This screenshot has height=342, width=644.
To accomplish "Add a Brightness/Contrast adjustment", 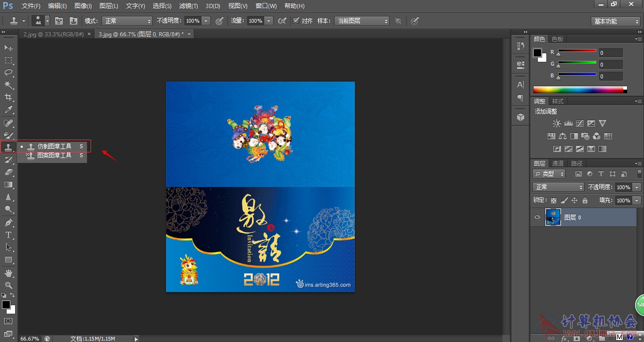I will 557,124.
